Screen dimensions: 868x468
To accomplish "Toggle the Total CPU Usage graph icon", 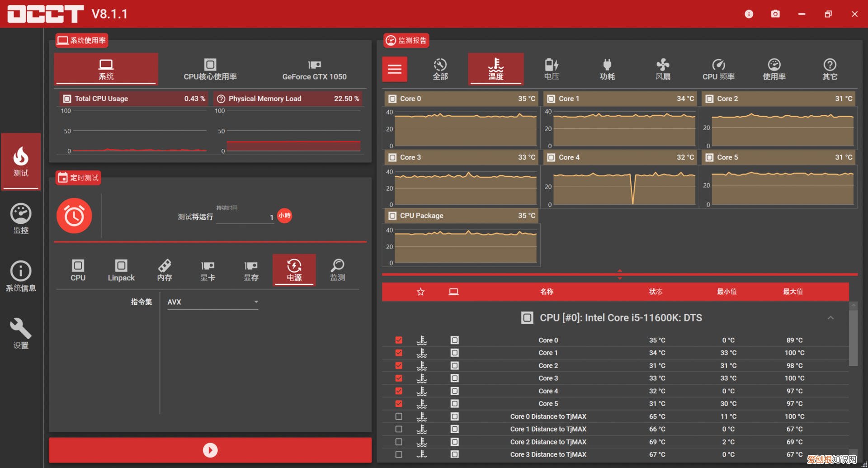I will click(x=67, y=99).
